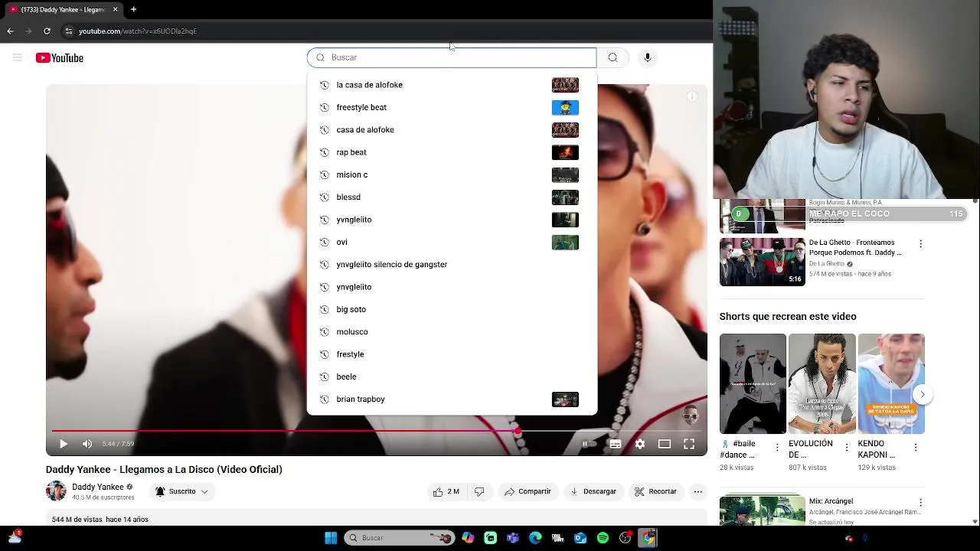The image size is (980, 551).
Task: Open the player settings gear
Action: tap(640, 444)
